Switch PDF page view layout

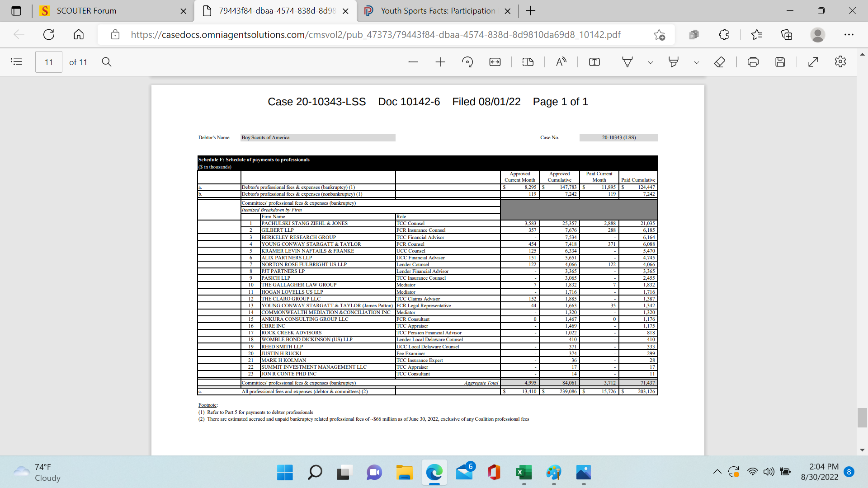click(x=528, y=62)
